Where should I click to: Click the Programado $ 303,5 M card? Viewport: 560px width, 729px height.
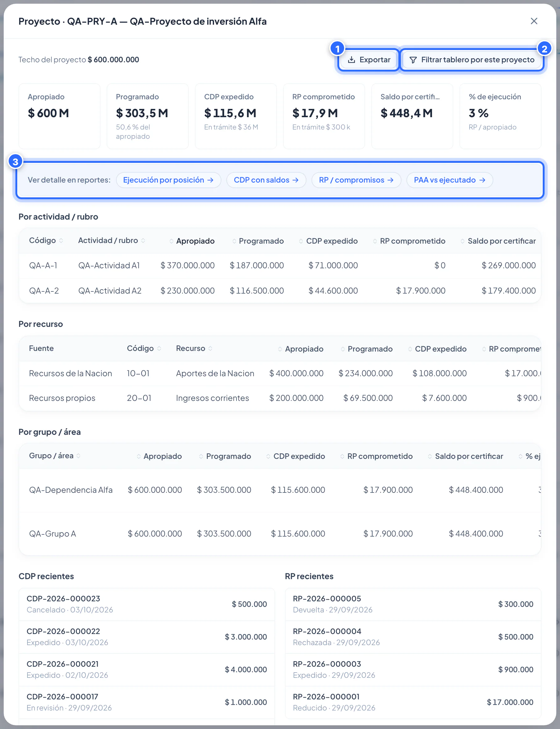(x=147, y=116)
